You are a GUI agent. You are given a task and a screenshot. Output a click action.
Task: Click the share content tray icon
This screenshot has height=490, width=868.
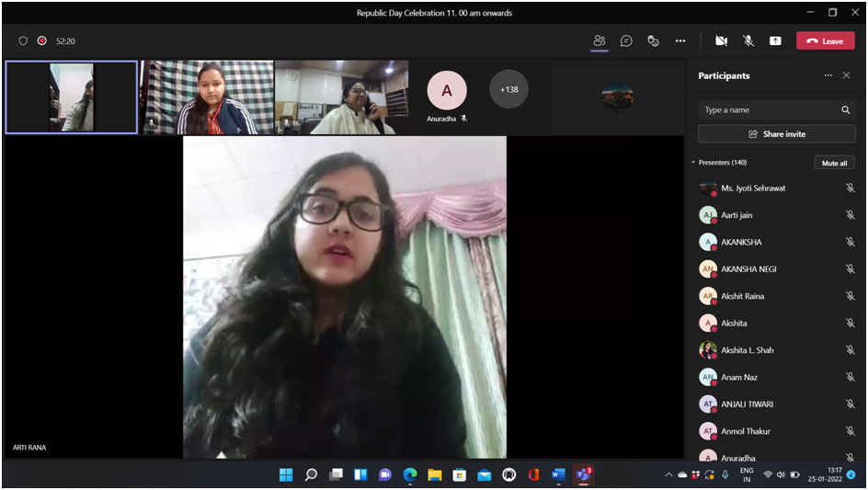[x=775, y=40]
